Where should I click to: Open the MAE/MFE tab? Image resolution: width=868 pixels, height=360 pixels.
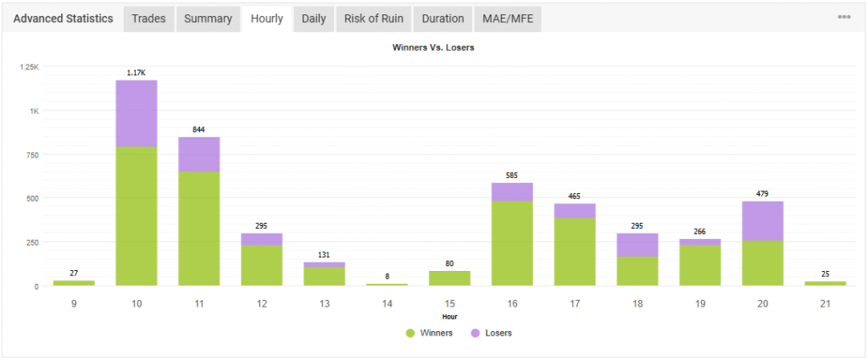point(508,19)
